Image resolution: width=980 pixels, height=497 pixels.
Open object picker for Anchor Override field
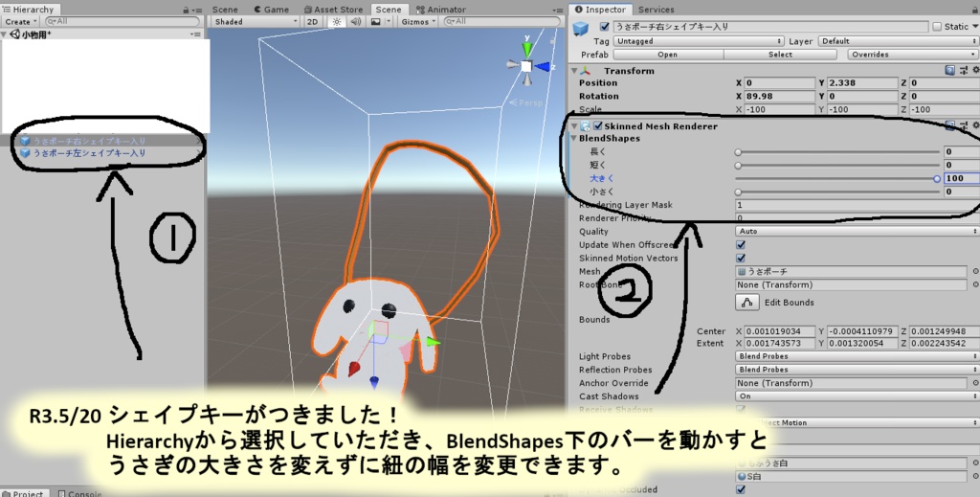(x=975, y=383)
